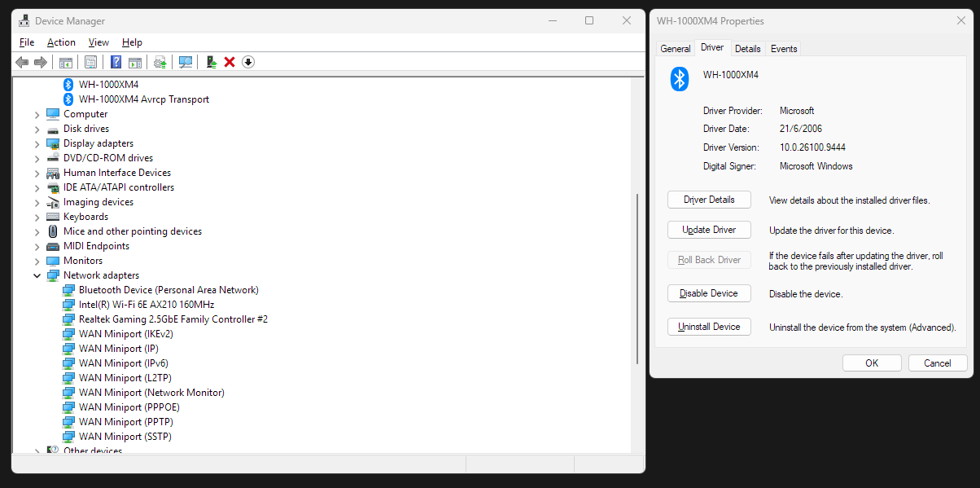Toggle the Show/Hide Console Tree toolbar icon
This screenshot has width=980, height=488.
pyautogui.click(x=66, y=62)
